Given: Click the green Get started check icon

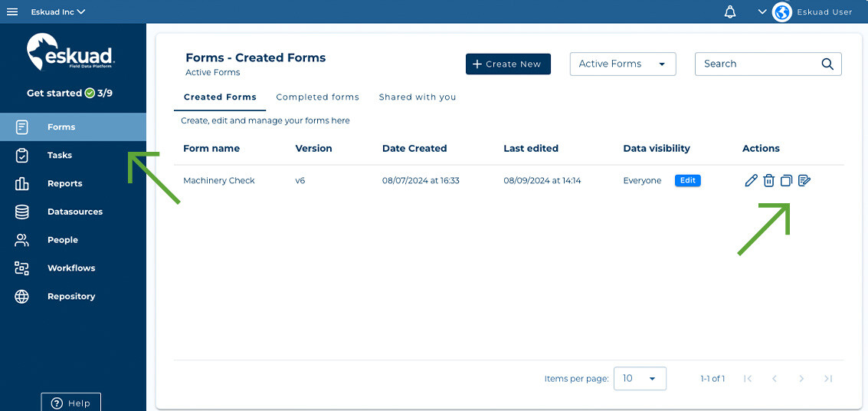Looking at the screenshot, I should (90, 93).
